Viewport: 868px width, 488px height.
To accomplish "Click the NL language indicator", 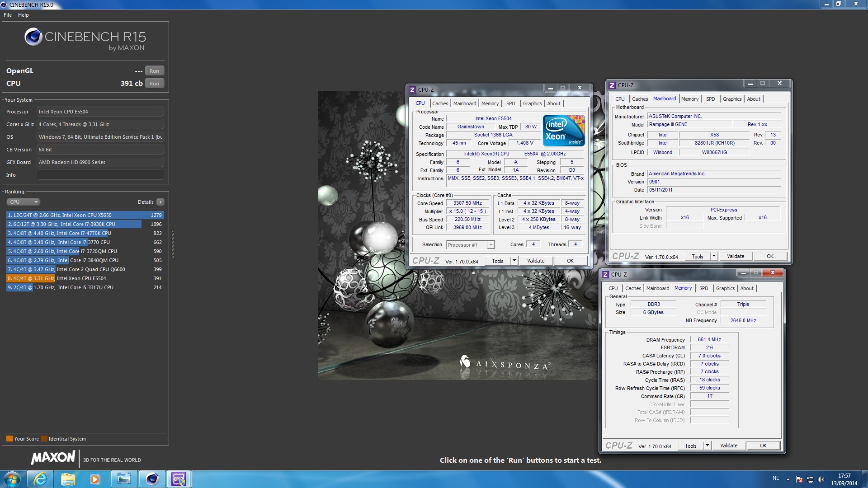I will click(776, 478).
